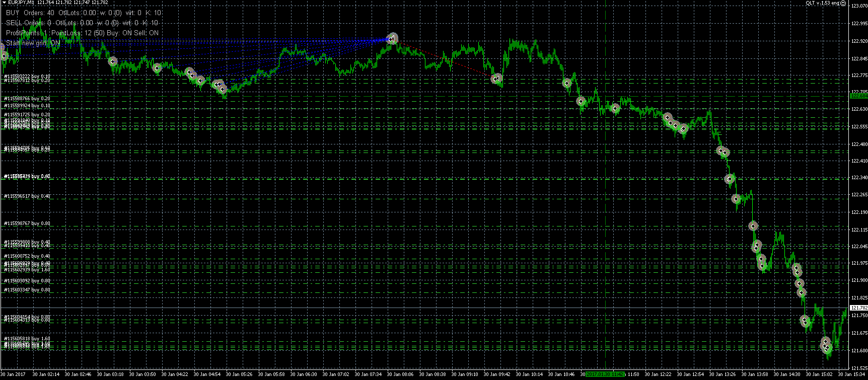Viewport: 868px width, 380px height.
Task: Click the QLT v.1.53 eng expert smiley icon
Action: [x=842, y=3]
